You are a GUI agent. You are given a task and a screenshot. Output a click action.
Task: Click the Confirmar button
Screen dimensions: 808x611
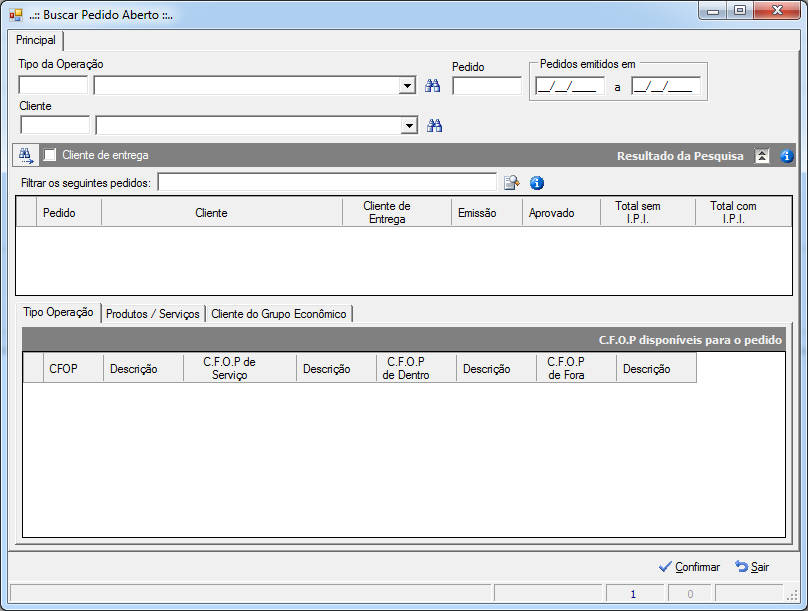point(689,567)
